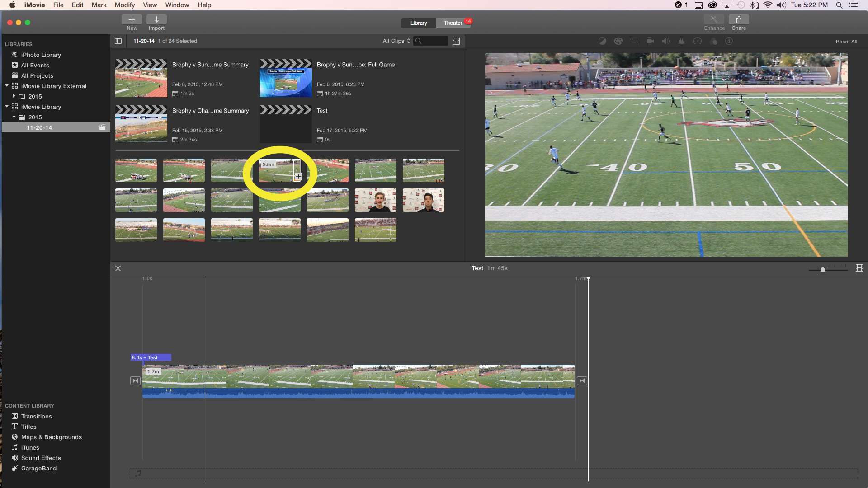Open the Edit menu
868x488 pixels.
(x=77, y=5)
